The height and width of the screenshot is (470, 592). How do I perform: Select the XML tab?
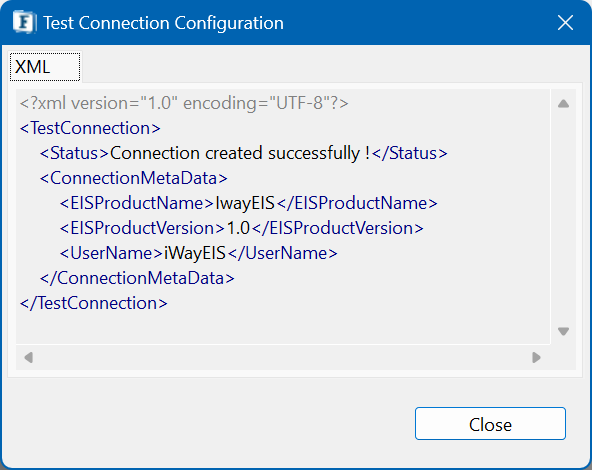tap(45, 67)
